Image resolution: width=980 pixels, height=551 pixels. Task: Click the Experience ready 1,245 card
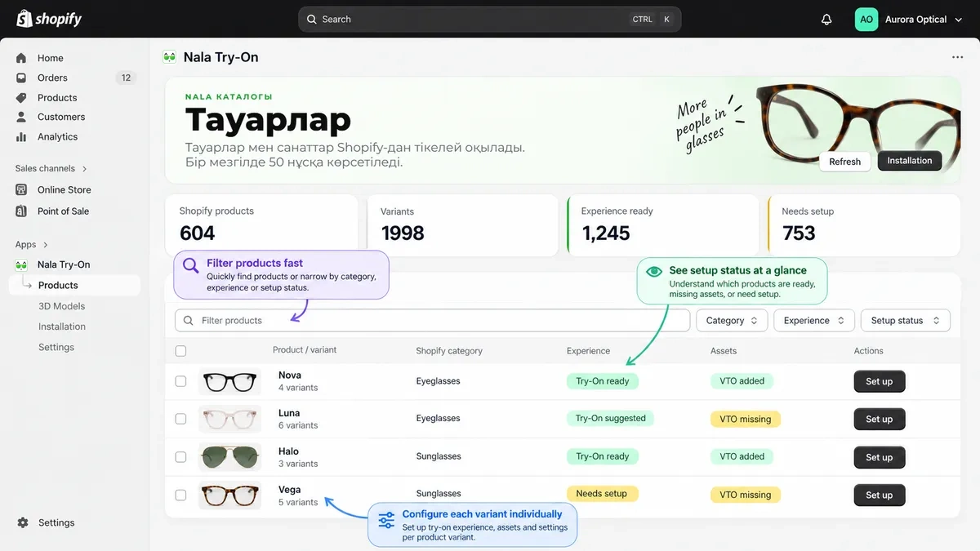[x=663, y=224]
